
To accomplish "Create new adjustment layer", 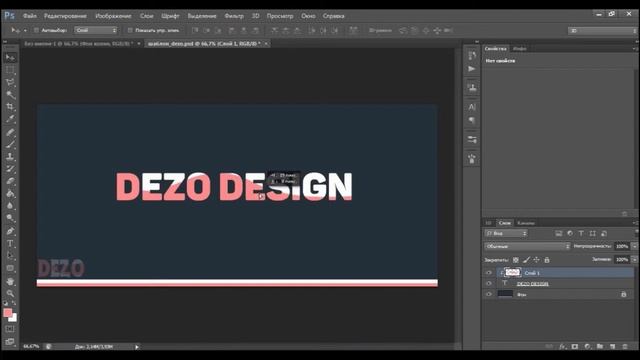I will (x=587, y=347).
